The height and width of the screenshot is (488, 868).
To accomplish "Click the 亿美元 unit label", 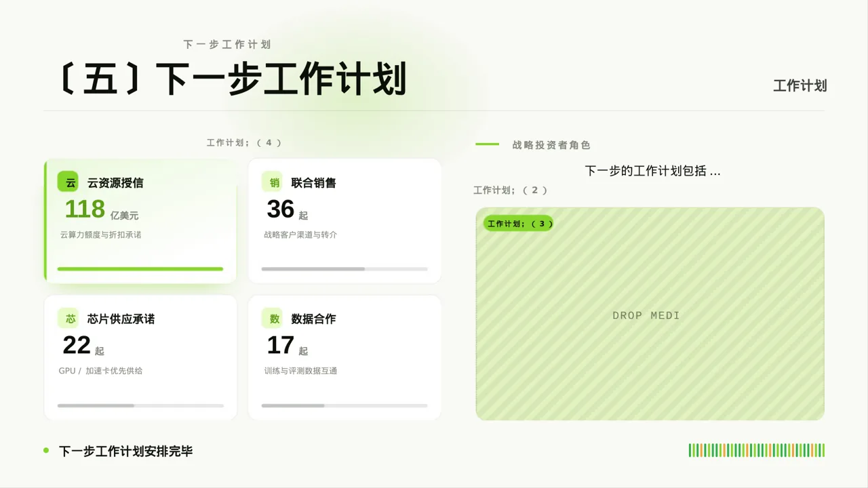I will click(124, 216).
